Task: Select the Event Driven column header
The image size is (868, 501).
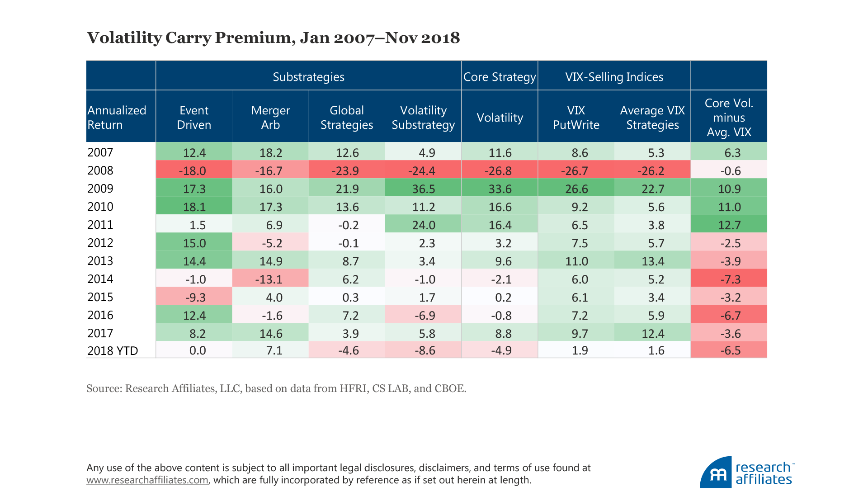Action: (194, 118)
